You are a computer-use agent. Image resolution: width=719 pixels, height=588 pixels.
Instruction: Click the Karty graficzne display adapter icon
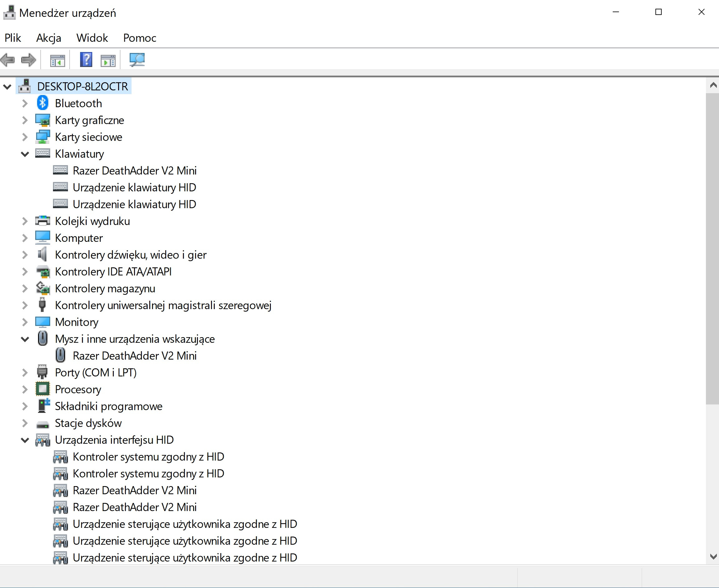coord(43,120)
